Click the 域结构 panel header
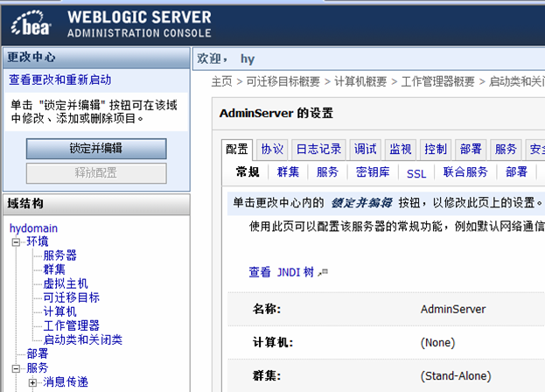 click(96, 204)
